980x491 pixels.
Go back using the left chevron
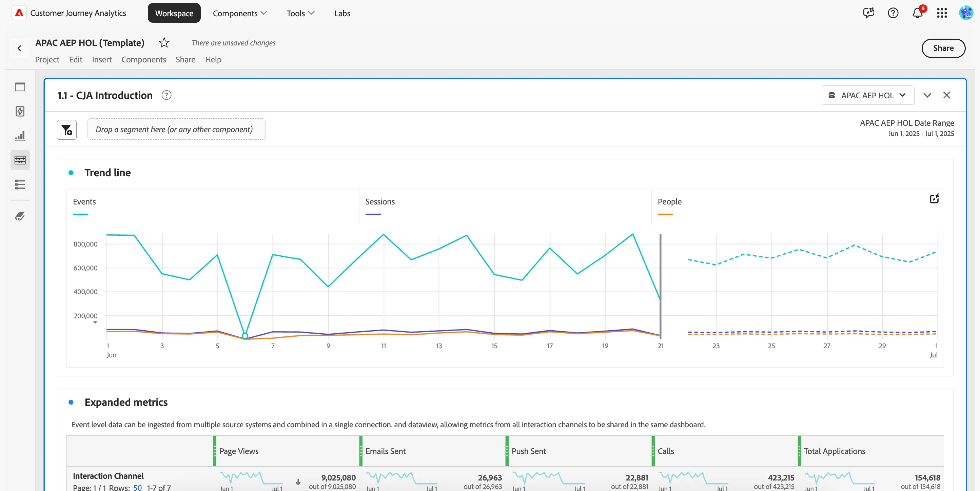19,48
